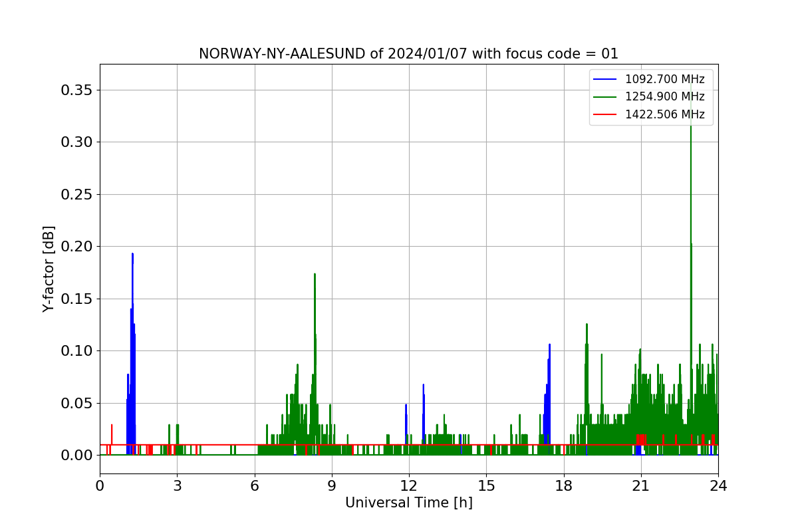Viewport: 798px width, 532px height.
Task: Click the Y-factor [dB] axis label
Action: tap(49, 269)
